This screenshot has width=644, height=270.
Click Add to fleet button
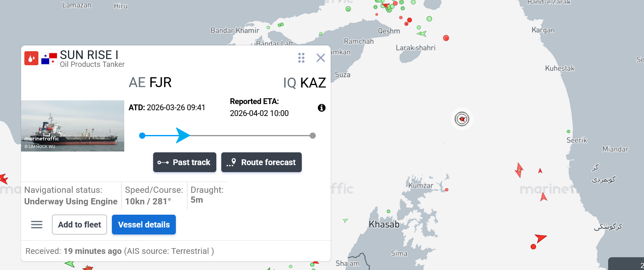tap(79, 225)
